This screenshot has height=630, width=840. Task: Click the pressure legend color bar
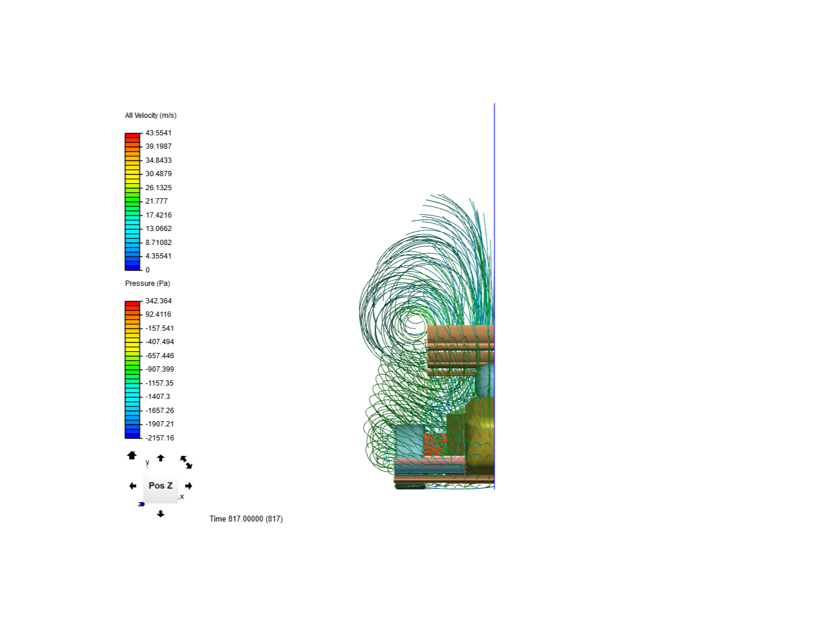[x=132, y=370]
